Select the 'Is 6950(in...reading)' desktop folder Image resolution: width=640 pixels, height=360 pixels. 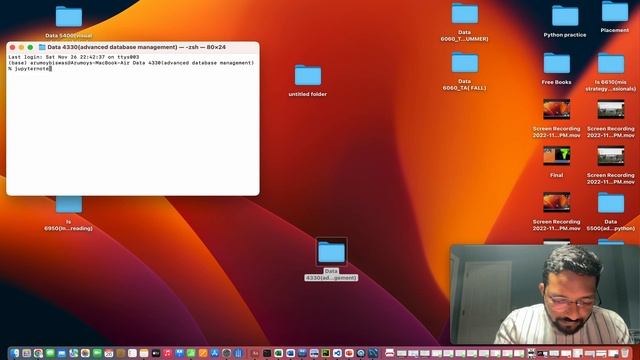click(69, 214)
